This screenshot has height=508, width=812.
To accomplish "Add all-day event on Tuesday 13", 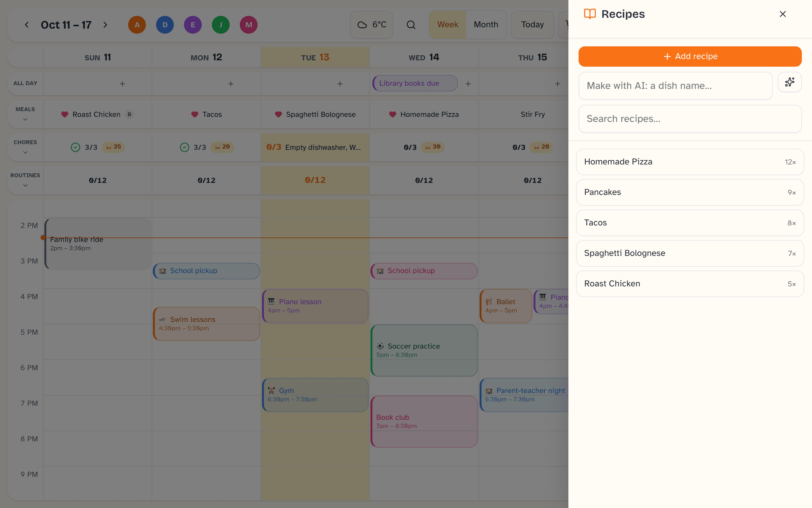I will click(x=340, y=84).
